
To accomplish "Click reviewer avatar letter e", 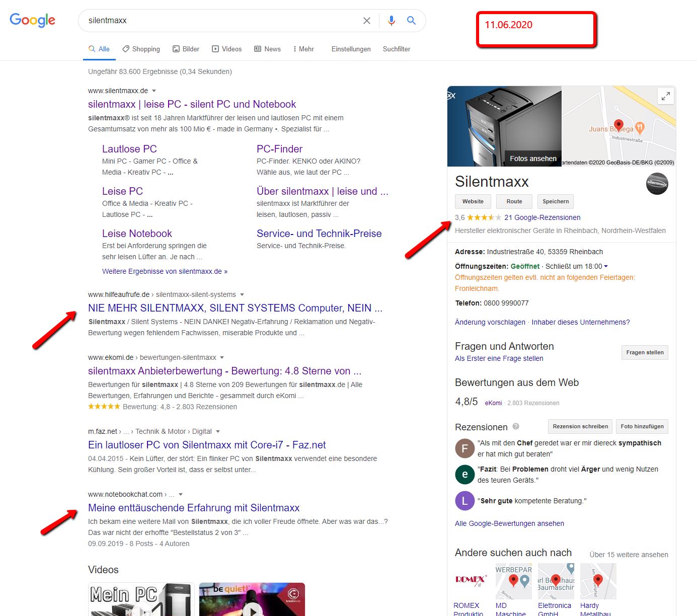I will [x=465, y=474].
